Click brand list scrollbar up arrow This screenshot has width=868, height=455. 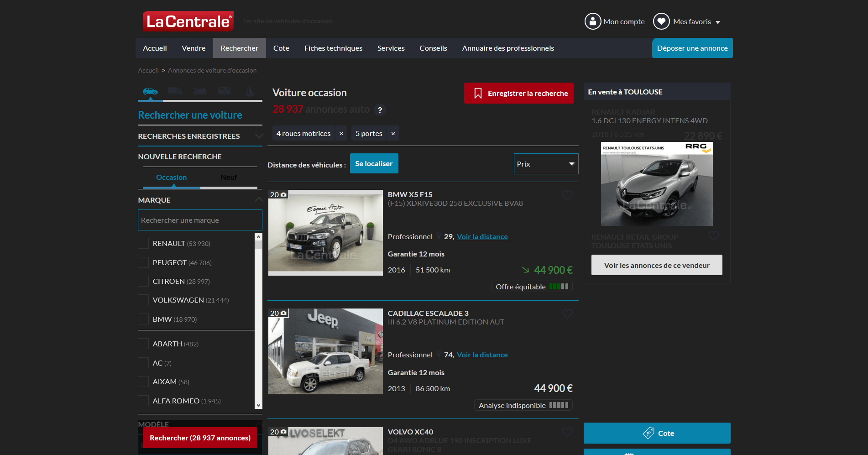click(259, 236)
